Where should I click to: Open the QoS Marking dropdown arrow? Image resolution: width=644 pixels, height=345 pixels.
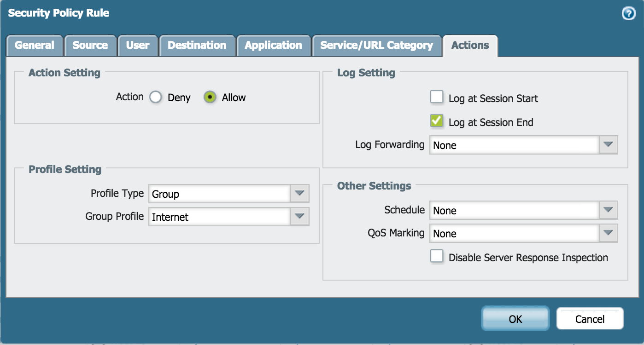(x=608, y=233)
